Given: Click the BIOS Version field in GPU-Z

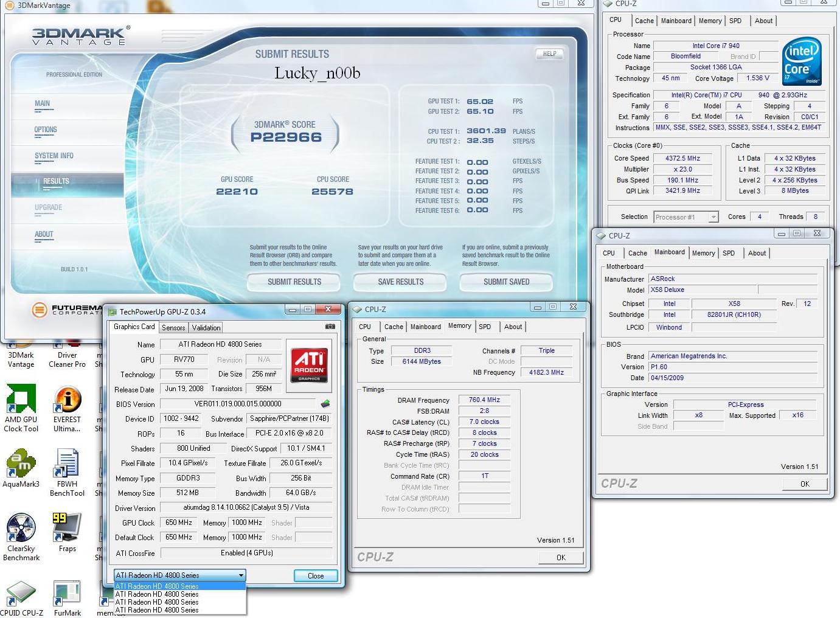Looking at the screenshot, I should click(x=238, y=403).
